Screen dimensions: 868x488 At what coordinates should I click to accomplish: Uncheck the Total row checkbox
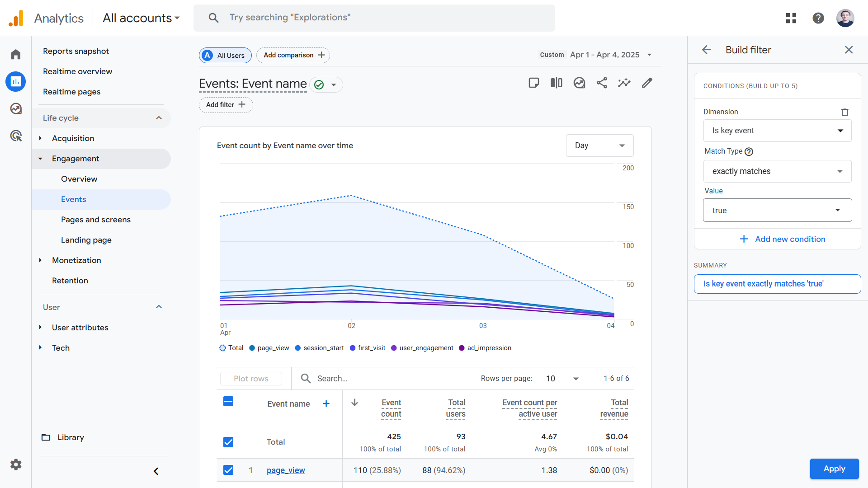point(228,442)
